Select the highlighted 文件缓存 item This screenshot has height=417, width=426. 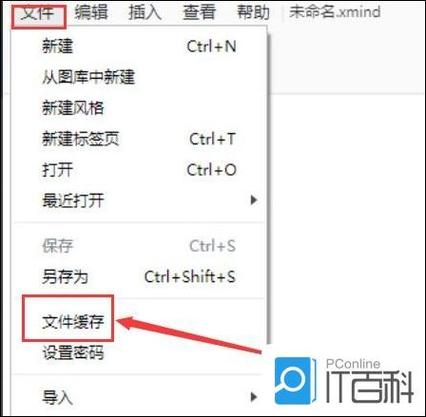pyautogui.click(x=73, y=322)
